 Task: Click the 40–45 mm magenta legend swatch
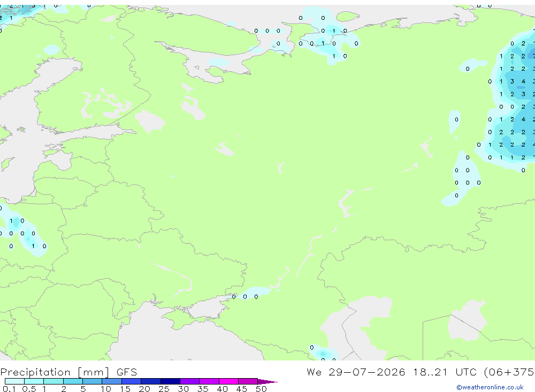pyautogui.click(x=228, y=381)
